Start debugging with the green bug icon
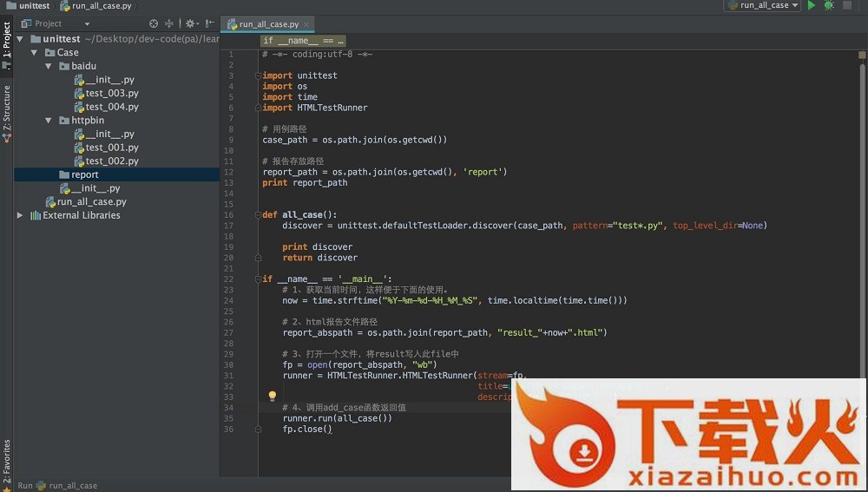This screenshot has width=868, height=492. click(x=829, y=5)
